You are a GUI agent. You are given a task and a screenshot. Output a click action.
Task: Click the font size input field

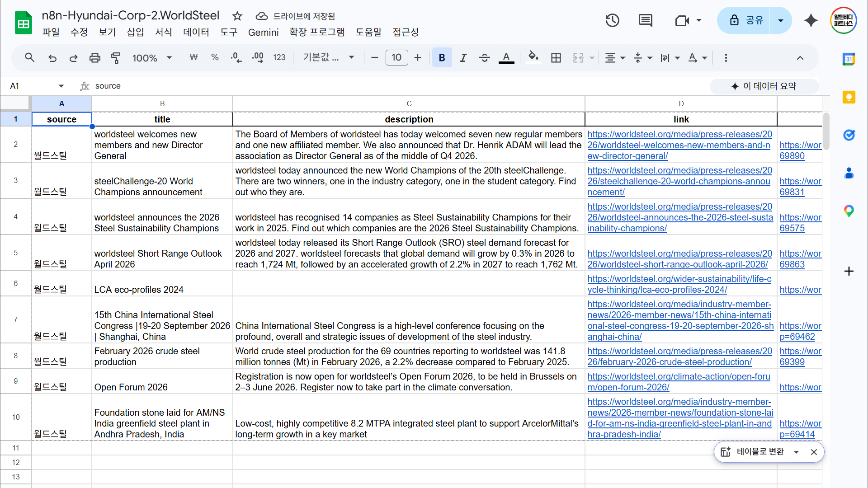coord(396,58)
